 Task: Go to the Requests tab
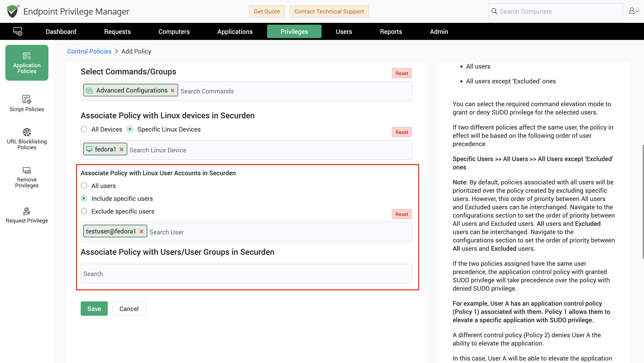click(117, 32)
